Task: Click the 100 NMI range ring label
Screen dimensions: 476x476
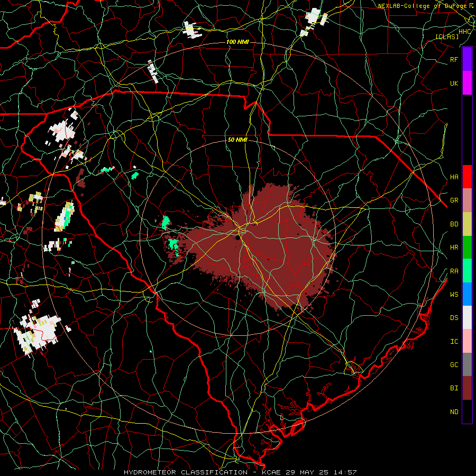Action: click(x=237, y=42)
